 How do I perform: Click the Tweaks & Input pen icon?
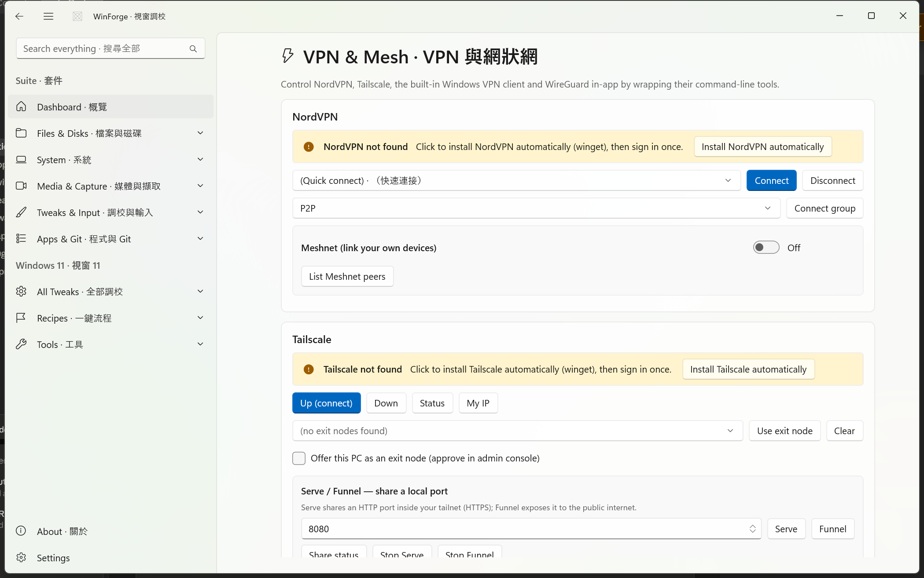coord(21,212)
